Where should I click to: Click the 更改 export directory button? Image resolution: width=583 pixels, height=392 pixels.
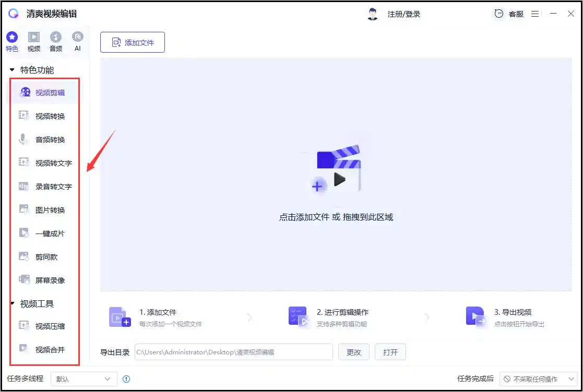353,352
